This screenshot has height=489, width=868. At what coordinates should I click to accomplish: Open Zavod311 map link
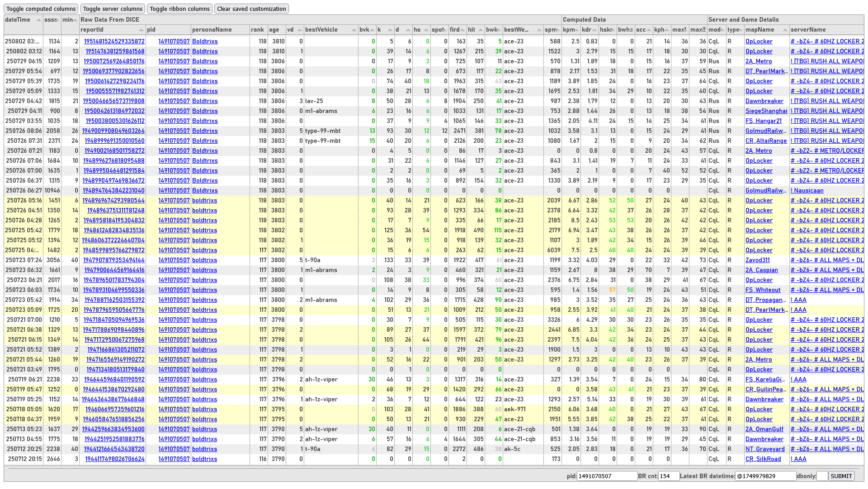758,260
